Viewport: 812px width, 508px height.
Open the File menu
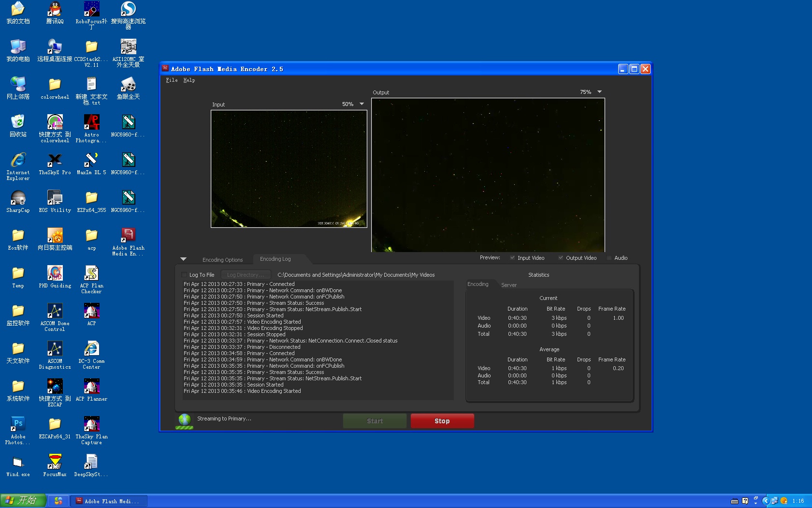click(172, 80)
